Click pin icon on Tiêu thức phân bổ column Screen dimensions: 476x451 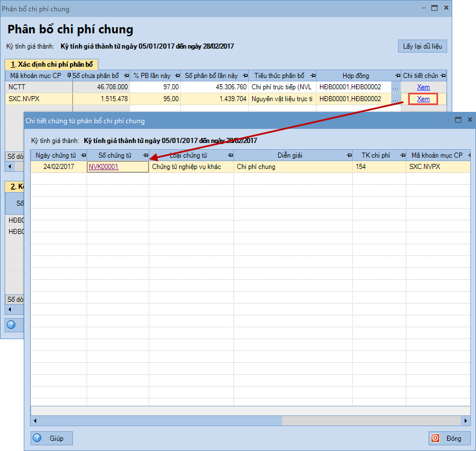tap(312, 76)
